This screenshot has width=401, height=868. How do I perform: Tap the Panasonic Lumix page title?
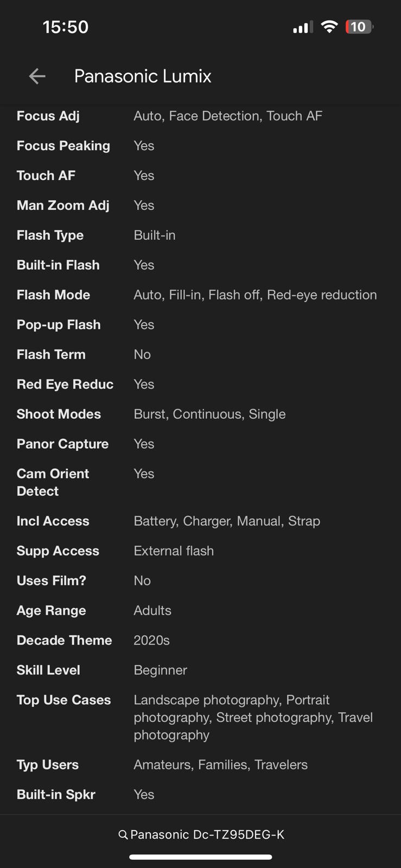point(143,76)
